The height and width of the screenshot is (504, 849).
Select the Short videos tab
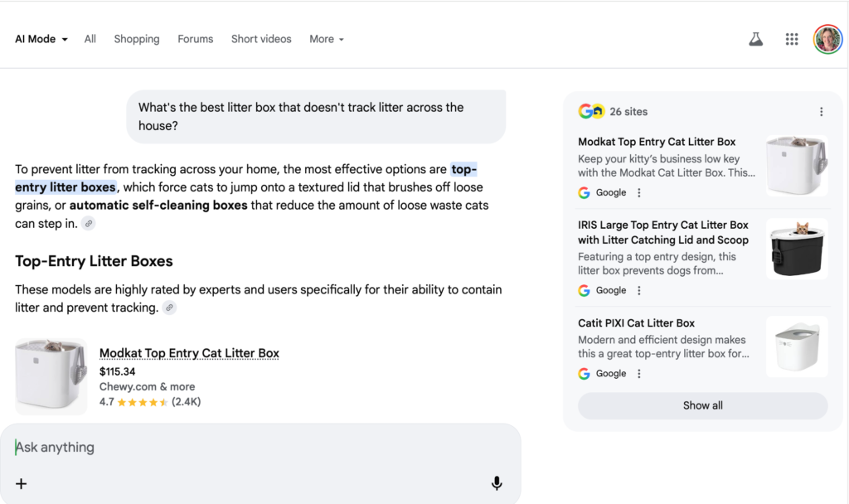coord(261,39)
